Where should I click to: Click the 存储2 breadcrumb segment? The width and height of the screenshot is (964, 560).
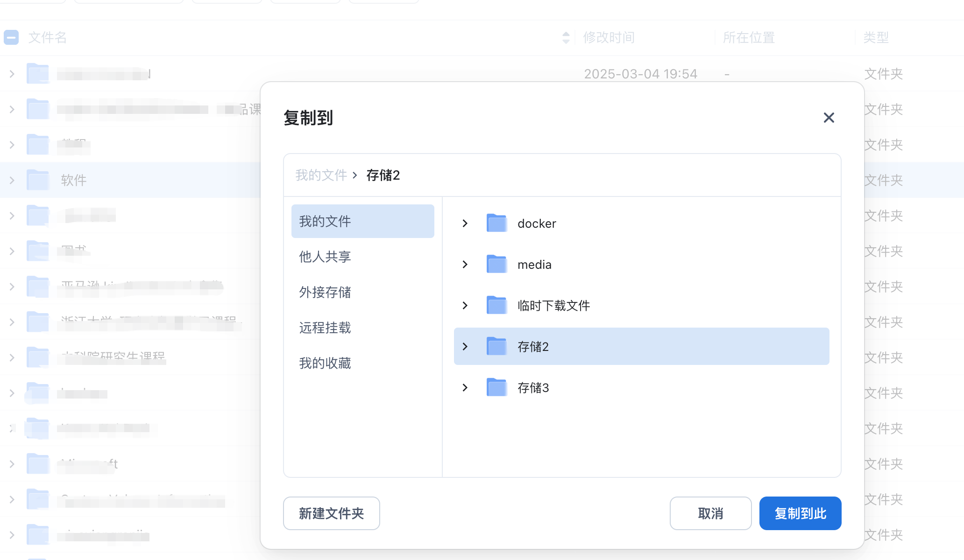[383, 175]
